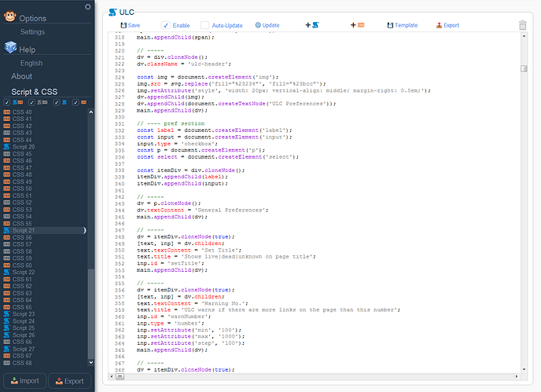The width and height of the screenshot is (541, 392).
Task: Open the Settings menu item
Action: point(32,31)
